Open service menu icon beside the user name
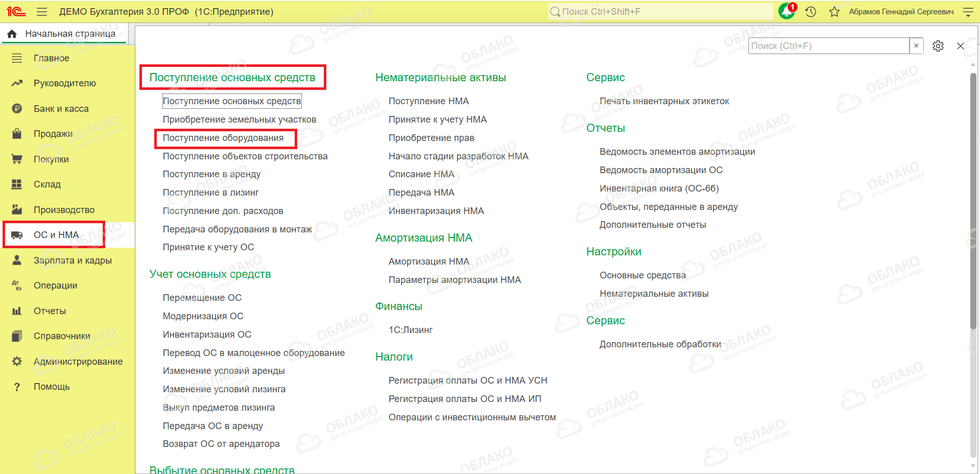This screenshot has height=474, width=980. pos(968,12)
